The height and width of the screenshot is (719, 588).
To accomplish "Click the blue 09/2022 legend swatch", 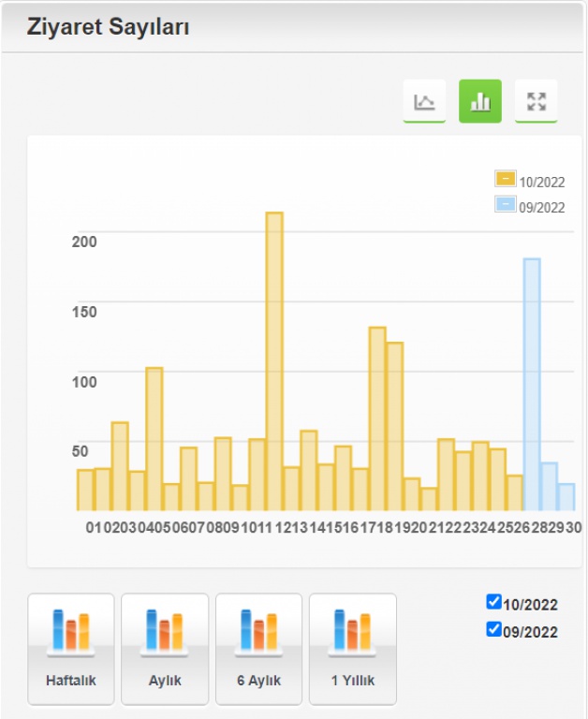I will 505,204.
